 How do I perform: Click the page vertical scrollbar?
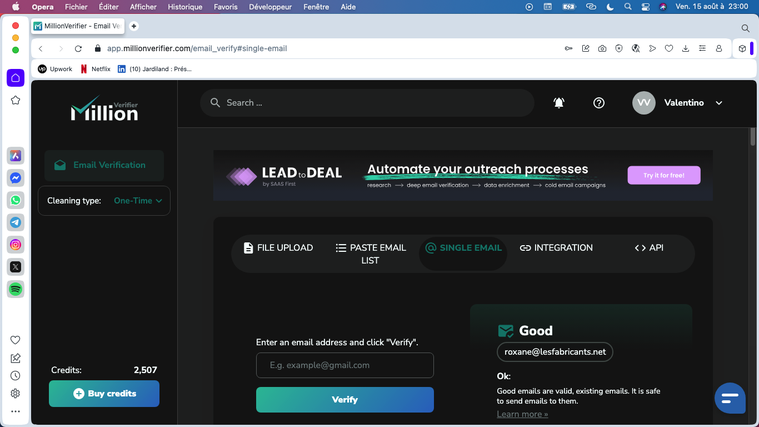752,137
